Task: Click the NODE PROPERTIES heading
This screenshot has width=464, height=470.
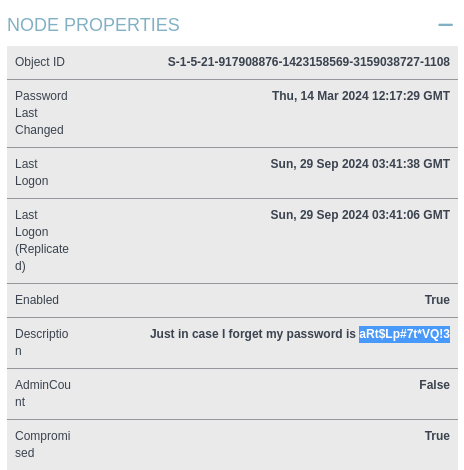Action: pos(93,25)
